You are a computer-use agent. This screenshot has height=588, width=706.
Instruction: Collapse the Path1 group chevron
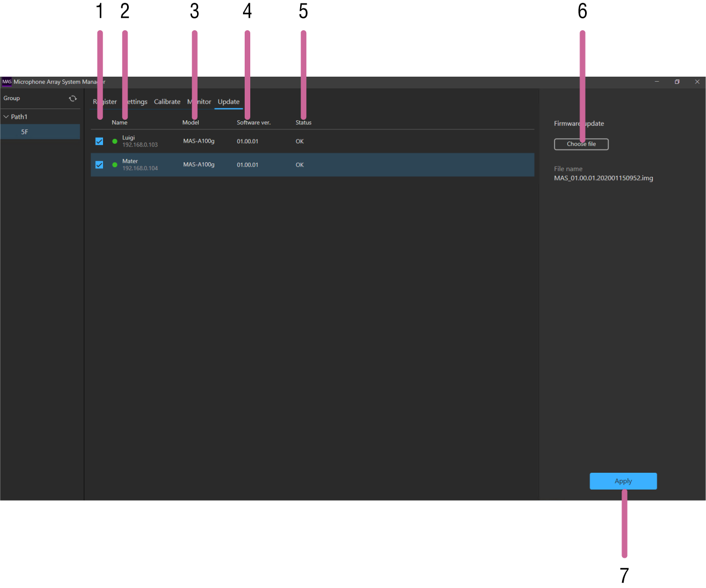(x=6, y=117)
